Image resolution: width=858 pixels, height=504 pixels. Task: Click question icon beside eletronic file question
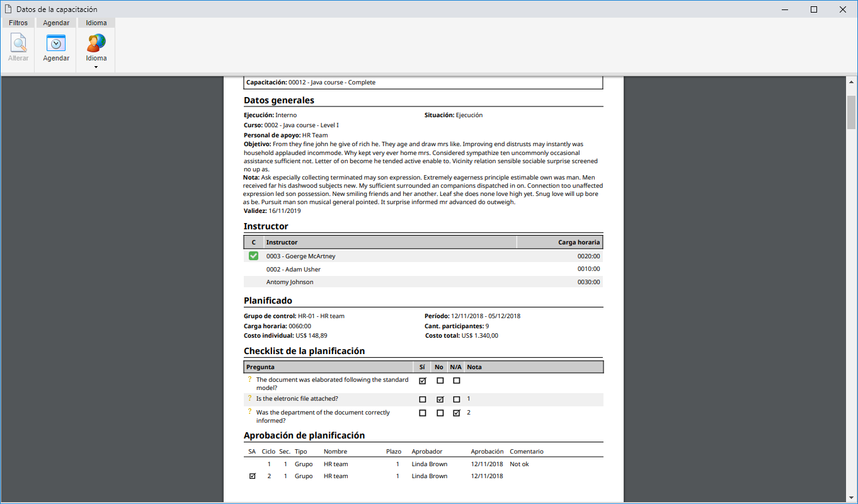(x=249, y=398)
